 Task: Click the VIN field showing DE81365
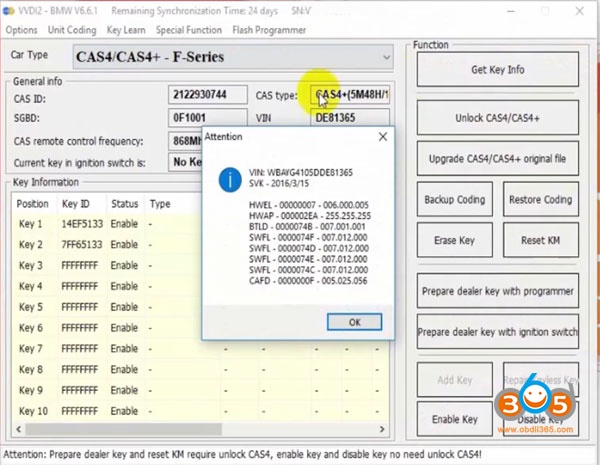(350, 117)
